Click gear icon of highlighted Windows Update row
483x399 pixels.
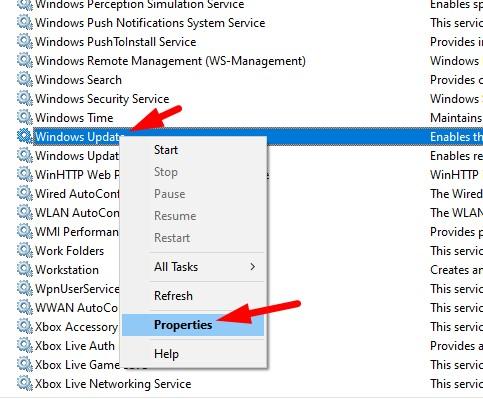(24, 137)
